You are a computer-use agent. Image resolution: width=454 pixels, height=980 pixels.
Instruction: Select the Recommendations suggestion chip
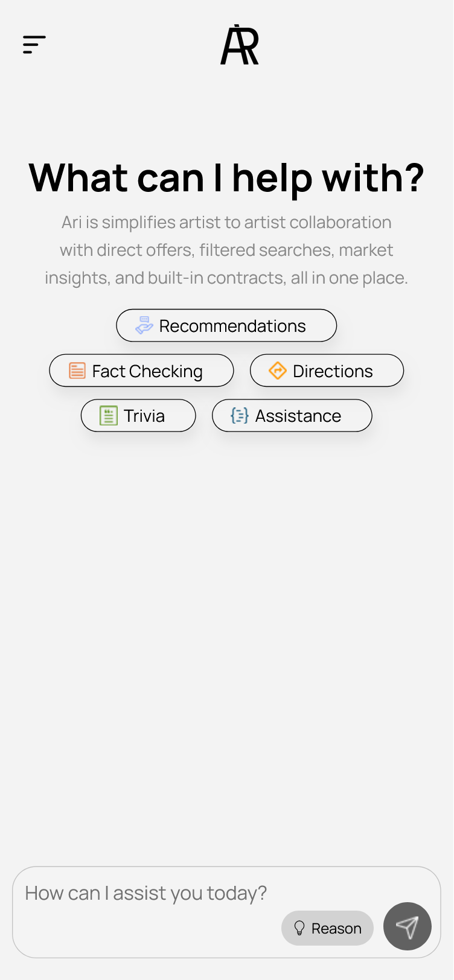[x=226, y=325]
